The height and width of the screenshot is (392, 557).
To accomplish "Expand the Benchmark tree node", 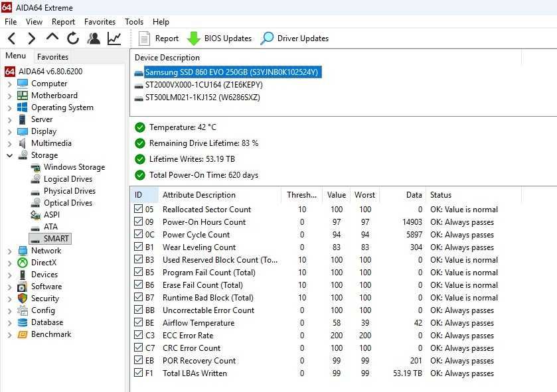I will (9, 334).
